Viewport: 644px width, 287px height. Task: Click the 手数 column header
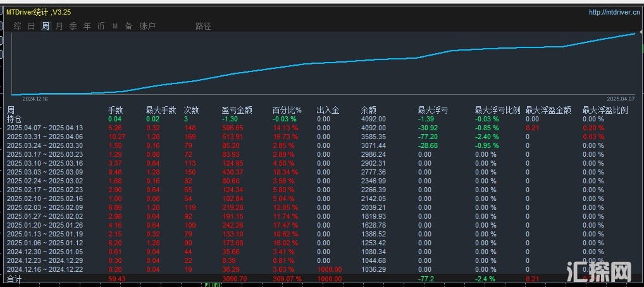pyautogui.click(x=115, y=110)
